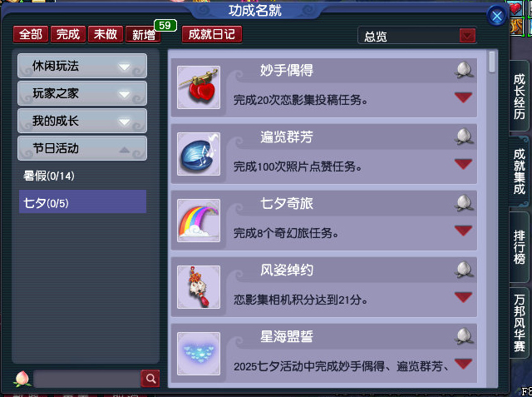Click the red tassel ornament icon of 风姿绰约

pos(199,287)
